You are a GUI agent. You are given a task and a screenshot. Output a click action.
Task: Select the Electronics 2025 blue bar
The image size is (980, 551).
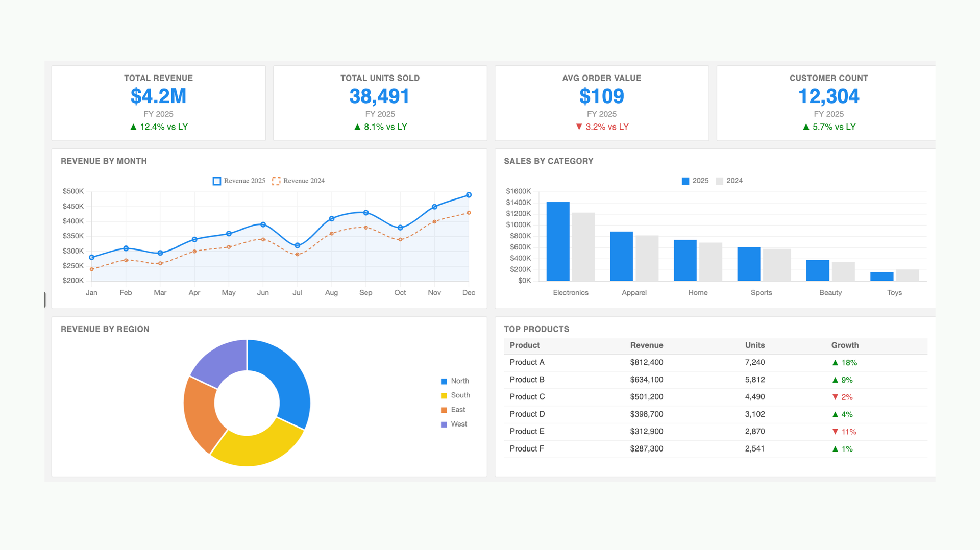[x=557, y=241]
